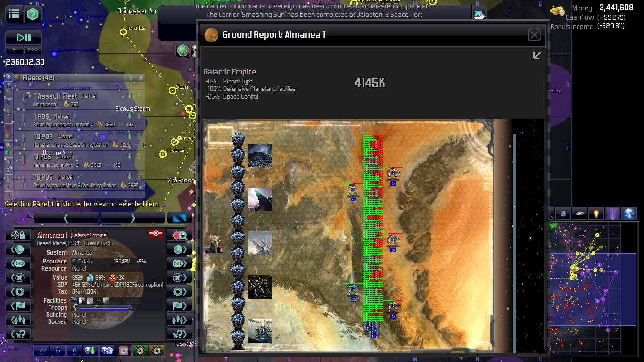Screen dimensions: 644x362
Task: Open the main game menu list icon
Action: pyautogui.click(x=14, y=14)
